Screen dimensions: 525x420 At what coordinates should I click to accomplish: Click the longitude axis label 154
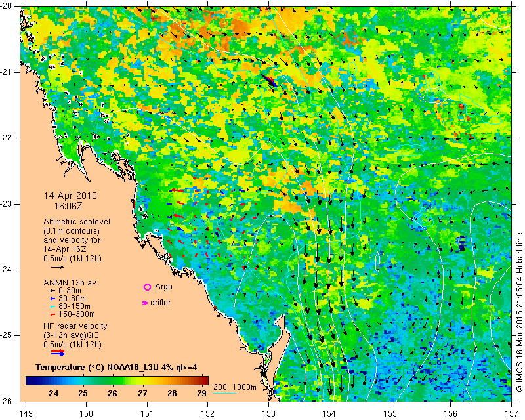(329, 414)
